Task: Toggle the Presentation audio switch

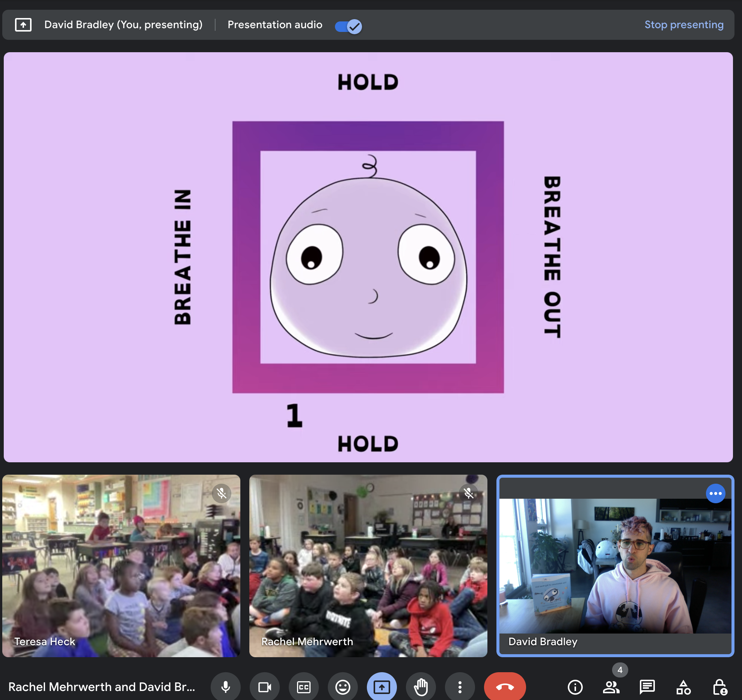Action: pyautogui.click(x=348, y=26)
